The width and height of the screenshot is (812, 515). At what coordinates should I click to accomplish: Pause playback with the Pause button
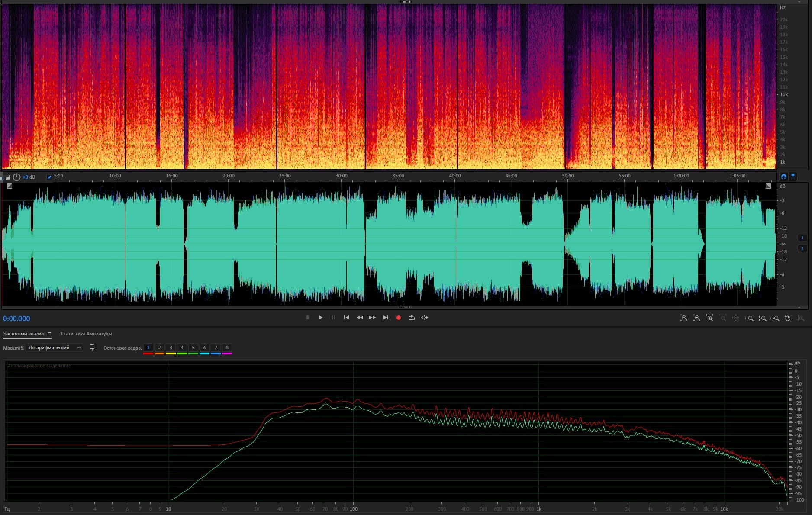click(334, 318)
